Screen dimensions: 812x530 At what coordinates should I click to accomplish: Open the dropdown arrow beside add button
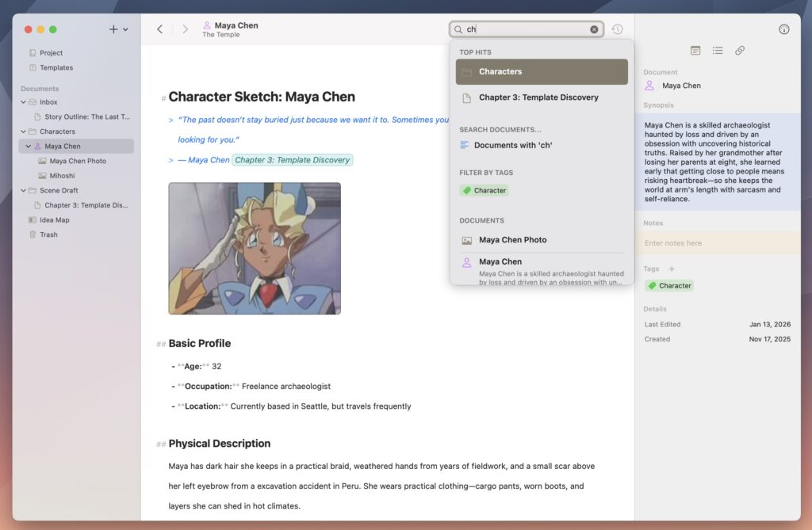125,29
